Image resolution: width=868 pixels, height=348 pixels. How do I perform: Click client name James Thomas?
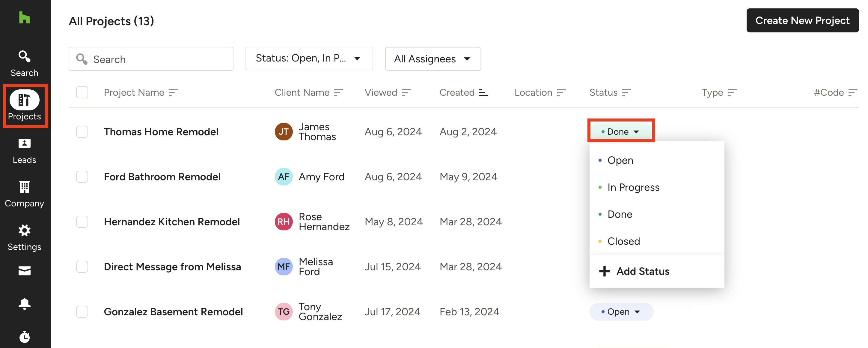[x=317, y=131]
